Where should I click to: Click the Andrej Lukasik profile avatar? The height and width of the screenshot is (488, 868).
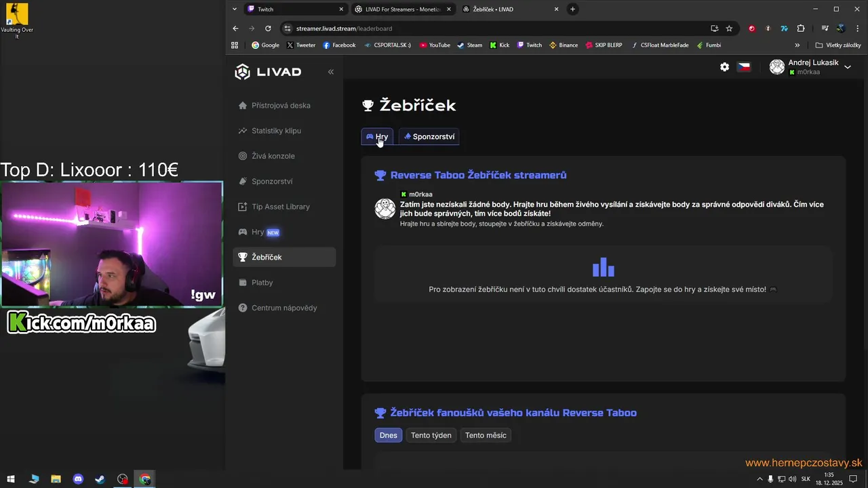click(x=777, y=67)
